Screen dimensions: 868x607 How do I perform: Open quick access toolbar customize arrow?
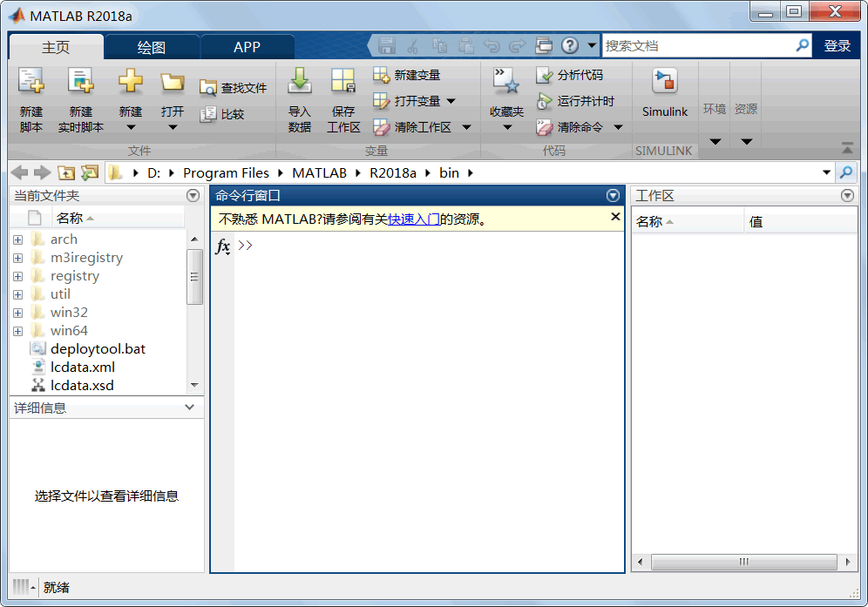point(592,45)
